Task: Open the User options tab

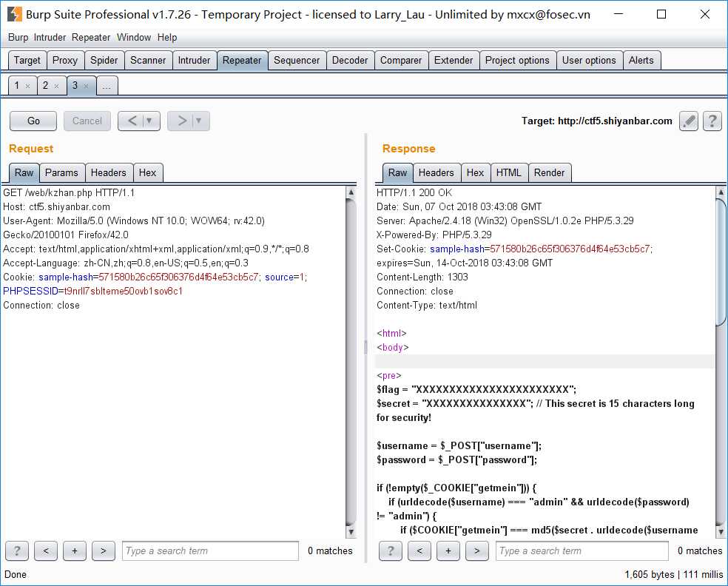Action: coord(589,61)
